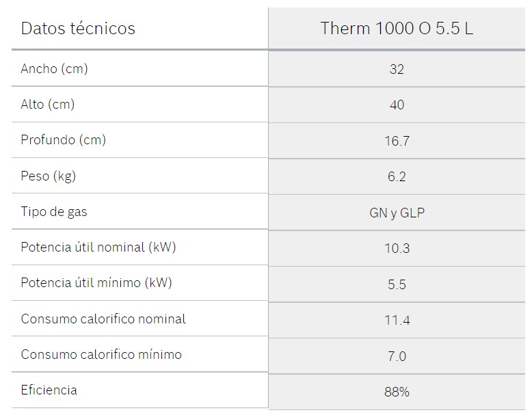This screenshot has height=417, width=532.
Task: Select the minimum consumption value 7.0
Action: [x=397, y=356]
